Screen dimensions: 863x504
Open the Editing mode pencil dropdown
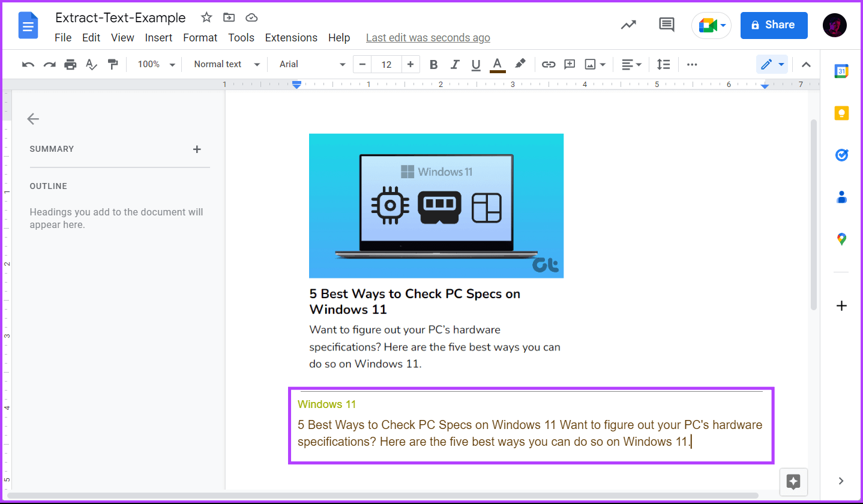(772, 65)
